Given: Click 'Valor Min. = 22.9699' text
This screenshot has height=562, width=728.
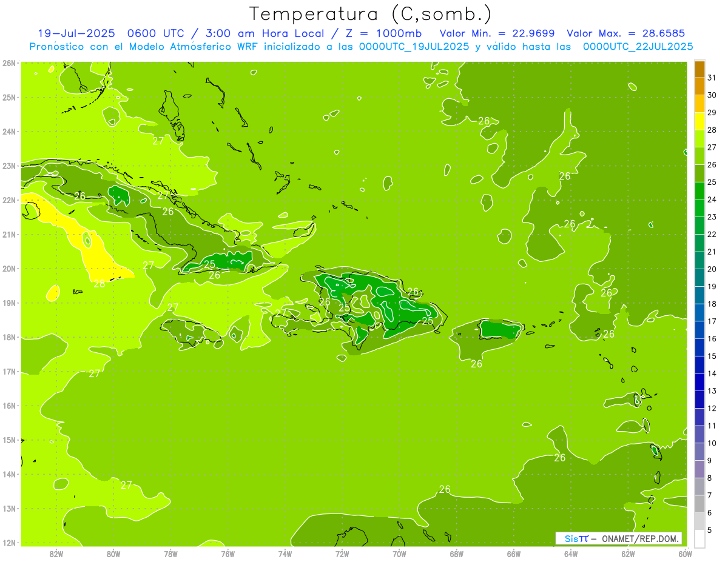Looking at the screenshot, I should click(x=497, y=33).
